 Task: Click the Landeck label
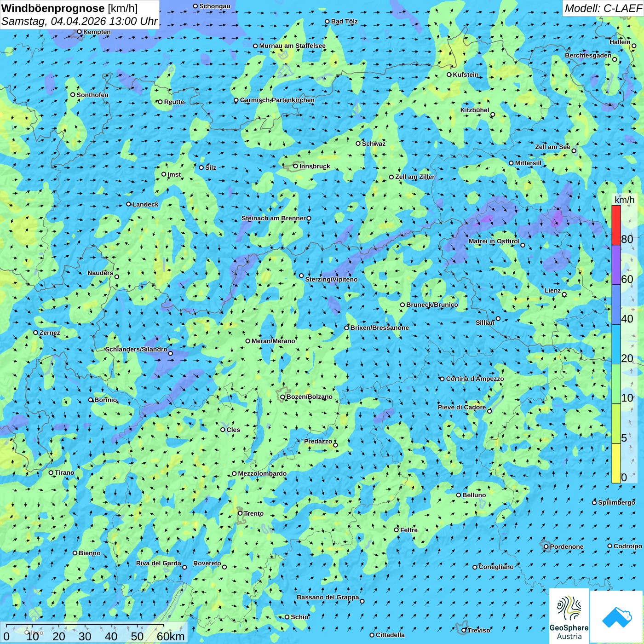coord(145,204)
